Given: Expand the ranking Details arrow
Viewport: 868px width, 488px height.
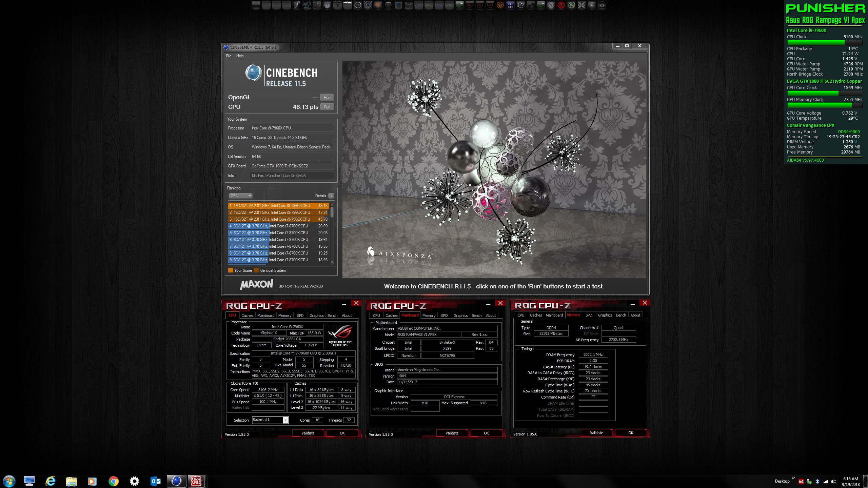Looking at the screenshot, I should (331, 196).
